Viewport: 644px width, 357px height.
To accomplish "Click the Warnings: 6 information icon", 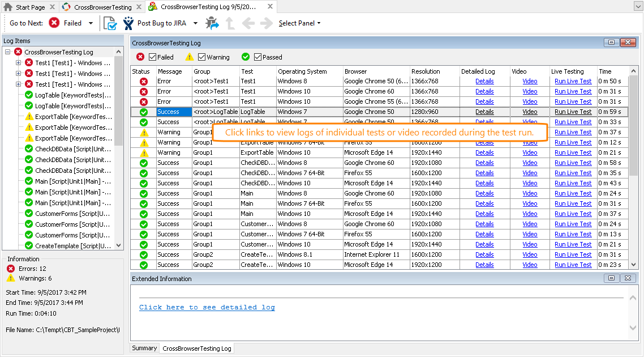I will [11, 278].
